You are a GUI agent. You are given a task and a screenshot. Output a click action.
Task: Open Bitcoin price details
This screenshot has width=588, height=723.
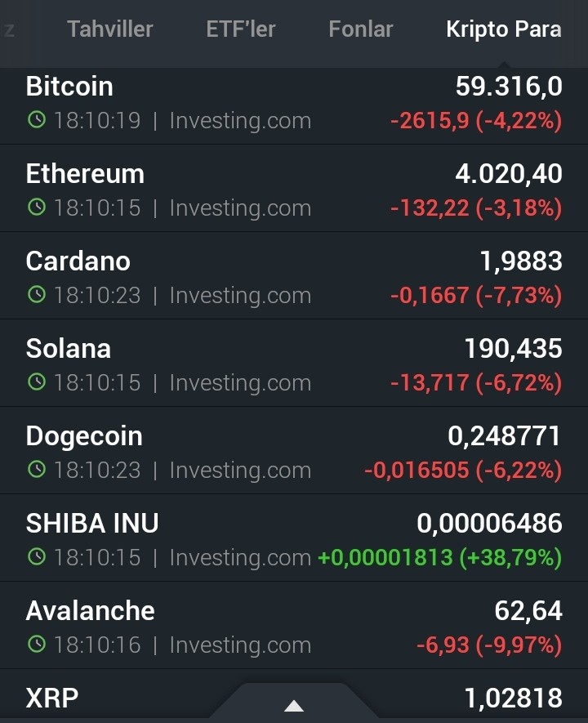(294, 106)
